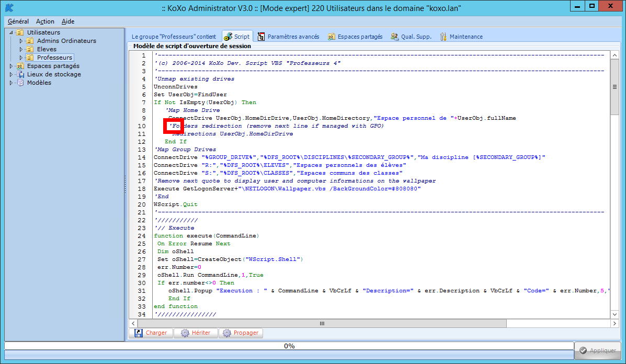Click the script editor scroll down arrow
Viewport: 626px width, 364px height.
pos(614,314)
